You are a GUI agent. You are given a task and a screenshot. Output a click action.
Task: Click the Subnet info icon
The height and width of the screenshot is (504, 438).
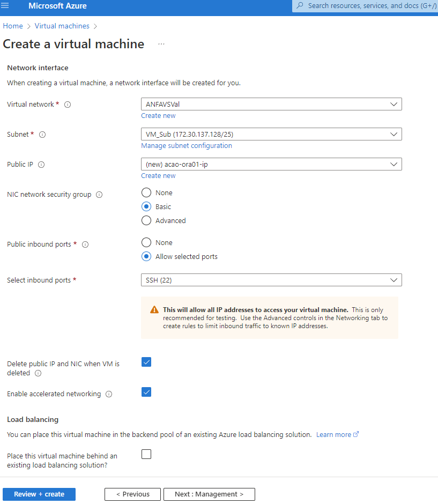42,135
